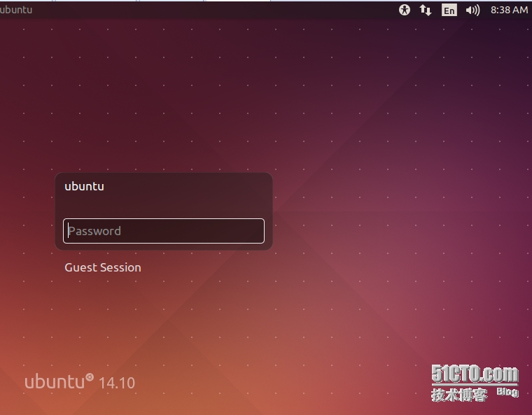532x415 pixels.
Task: Open the accessibility menu icon
Action: [x=404, y=10]
